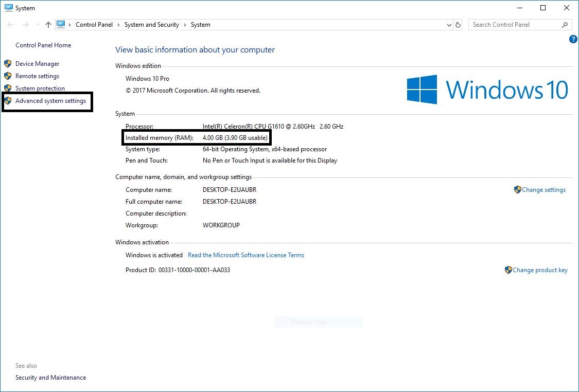Open the address bar history dropdown
Viewport: 579px width, 392px height.
point(449,24)
